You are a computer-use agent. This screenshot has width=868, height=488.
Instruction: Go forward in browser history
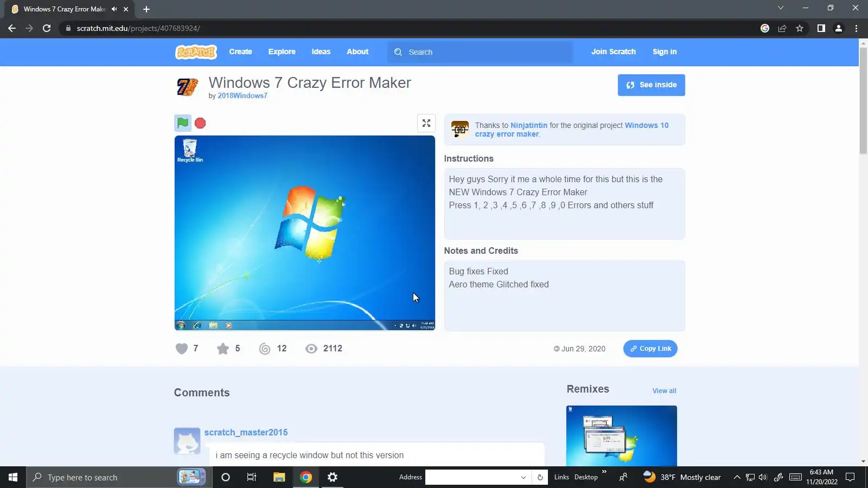click(x=29, y=28)
